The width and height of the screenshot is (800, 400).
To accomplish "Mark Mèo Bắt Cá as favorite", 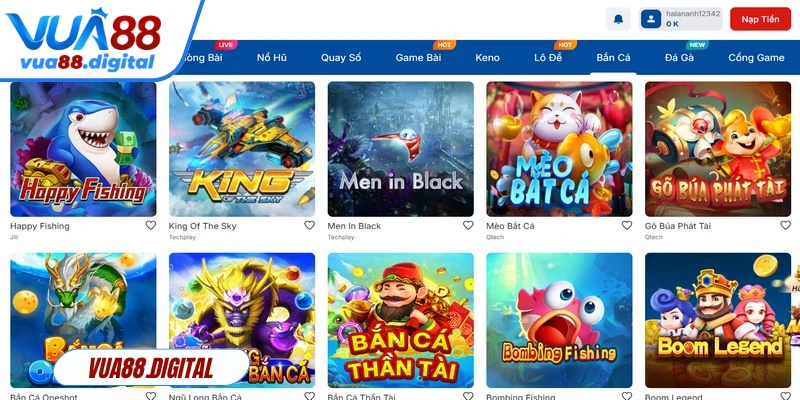I will pos(627,225).
